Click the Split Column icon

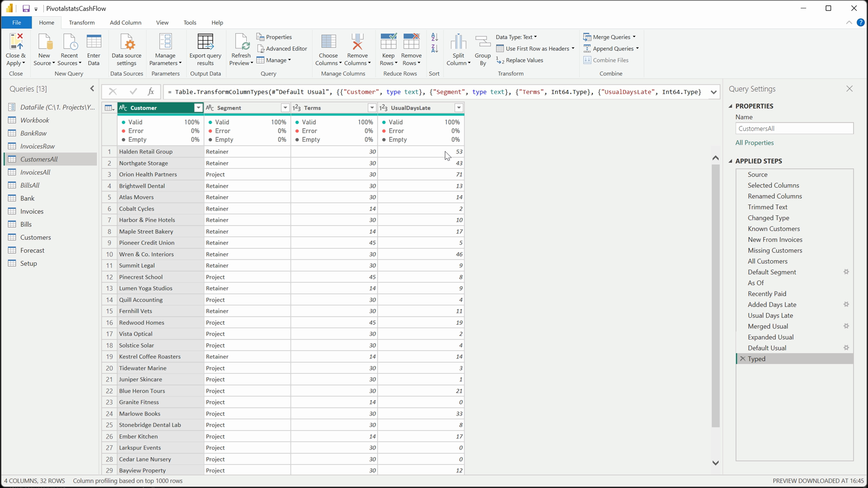pos(458,42)
